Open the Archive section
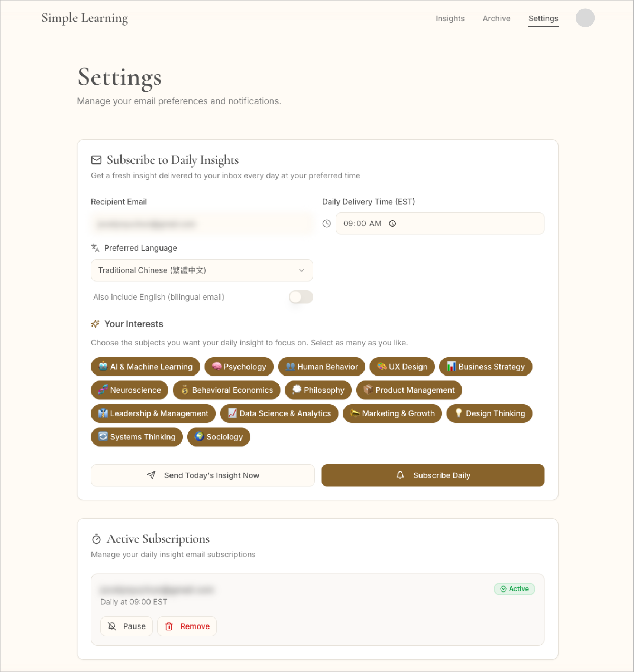The width and height of the screenshot is (634, 672). tap(496, 18)
